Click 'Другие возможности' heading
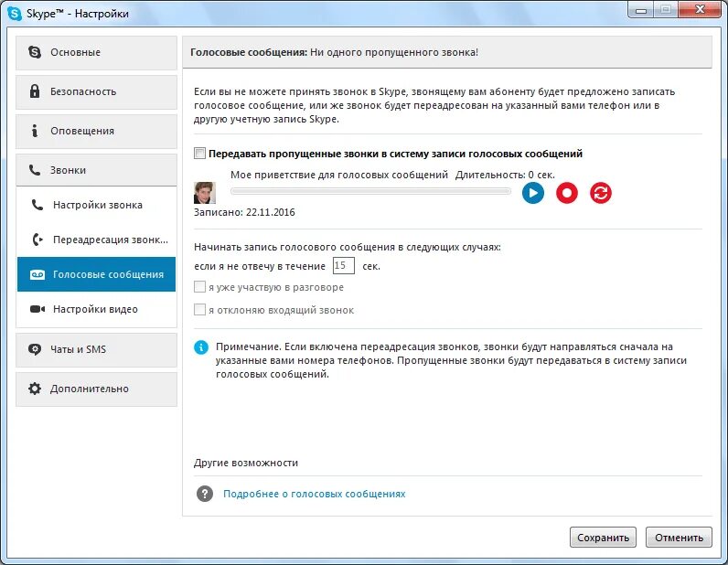This screenshot has height=565, width=728. (246, 463)
